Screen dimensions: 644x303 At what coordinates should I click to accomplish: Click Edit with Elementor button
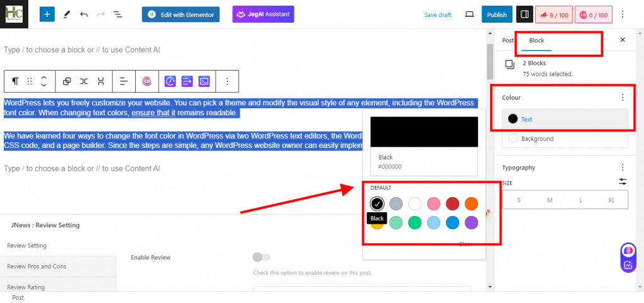point(180,14)
